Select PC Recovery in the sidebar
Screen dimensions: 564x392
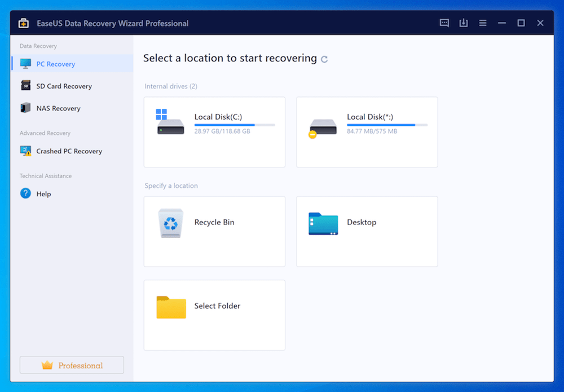(x=55, y=64)
